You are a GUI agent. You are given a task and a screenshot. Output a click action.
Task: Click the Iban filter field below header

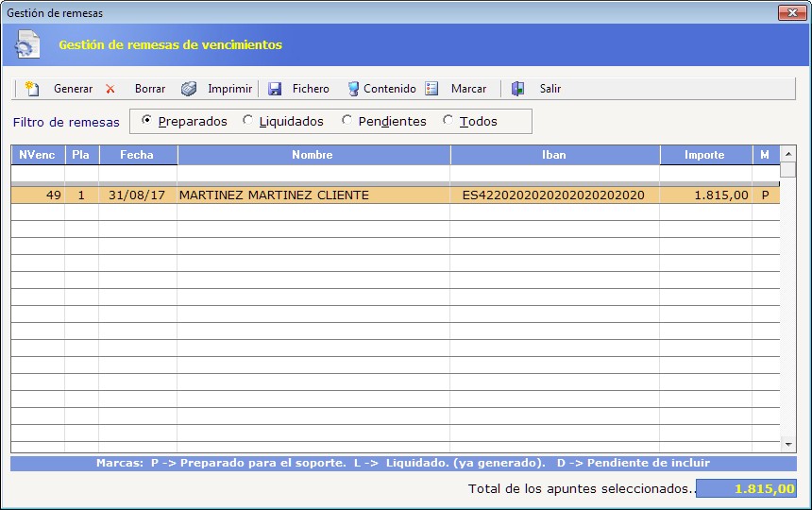[x=553, y=173]
